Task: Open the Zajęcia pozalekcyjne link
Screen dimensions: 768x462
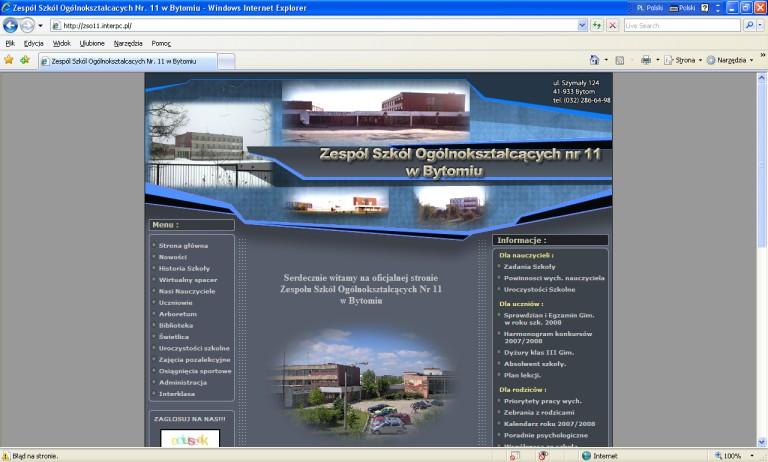Action: pos(194,360)
